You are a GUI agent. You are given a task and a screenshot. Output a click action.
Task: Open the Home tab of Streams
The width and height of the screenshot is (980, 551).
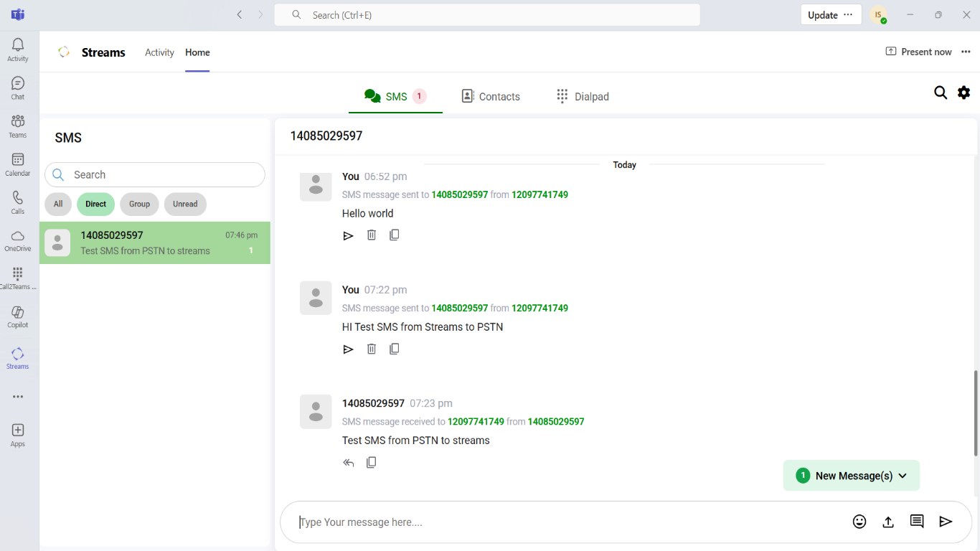click(197, 52)
